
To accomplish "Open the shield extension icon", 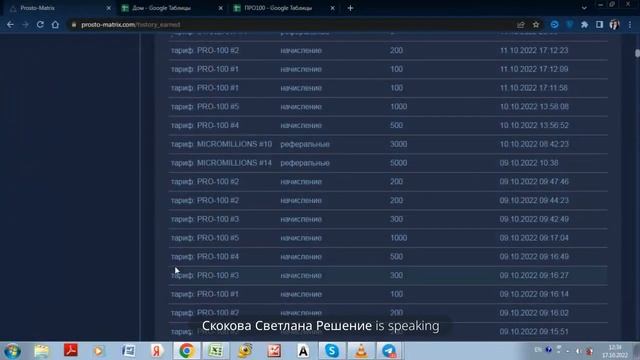I will pos(569,25).
